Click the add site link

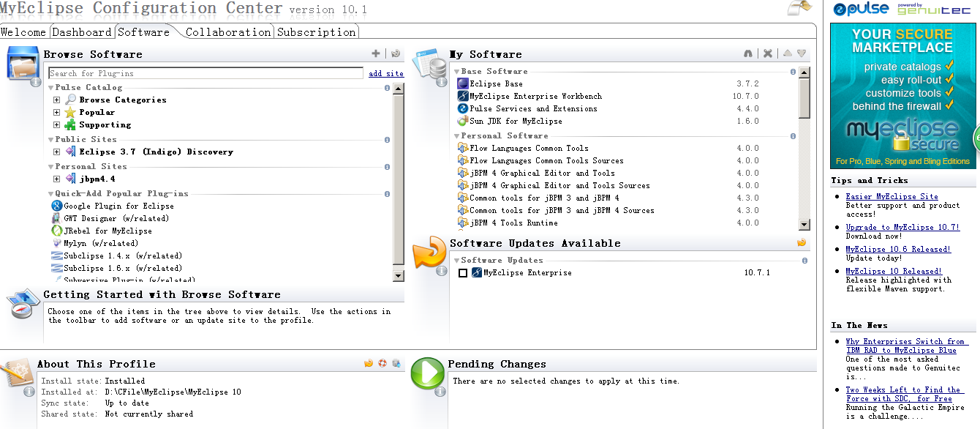(x=386, y=73)
